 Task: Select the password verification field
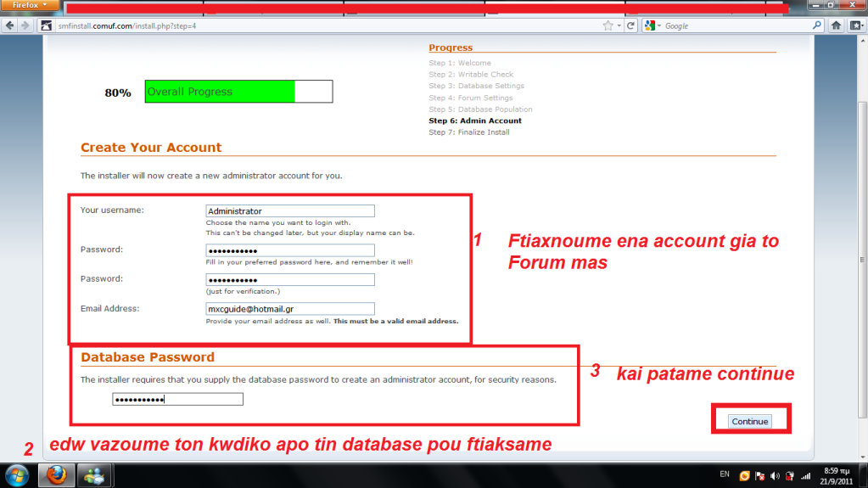point(289,280)
